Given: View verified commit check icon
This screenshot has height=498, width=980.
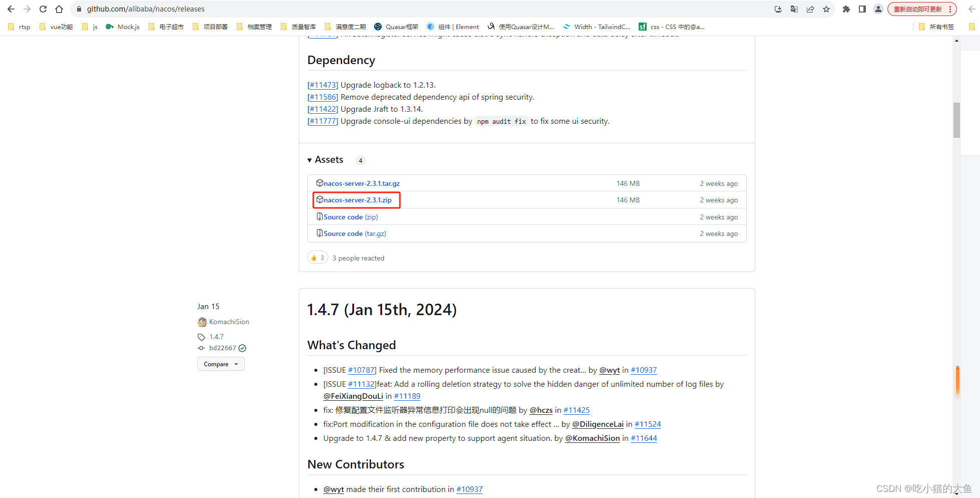Looking at the screenshot, I should click(242, 348).
